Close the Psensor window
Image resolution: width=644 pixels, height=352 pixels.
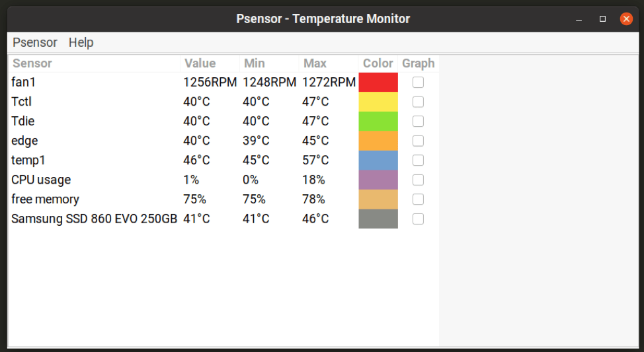pyautogui.click(x=626, y=19)
